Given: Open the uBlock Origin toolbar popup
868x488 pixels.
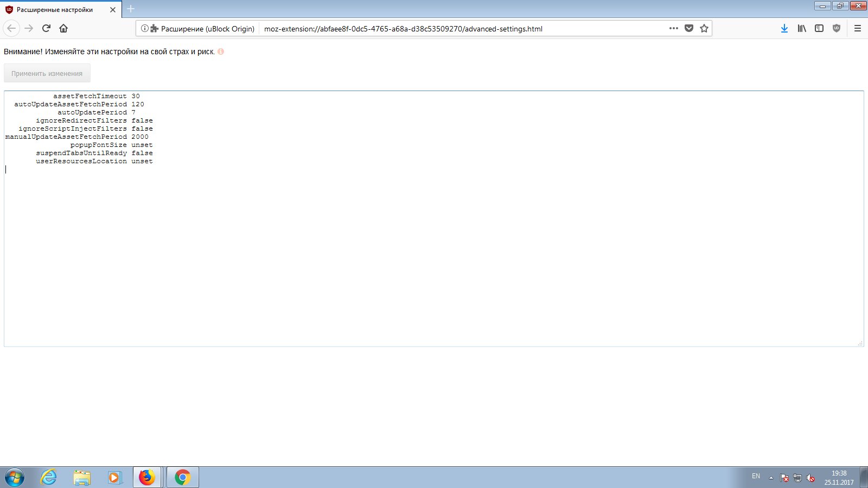Looking at the screenshot, I should coord(837,28).
